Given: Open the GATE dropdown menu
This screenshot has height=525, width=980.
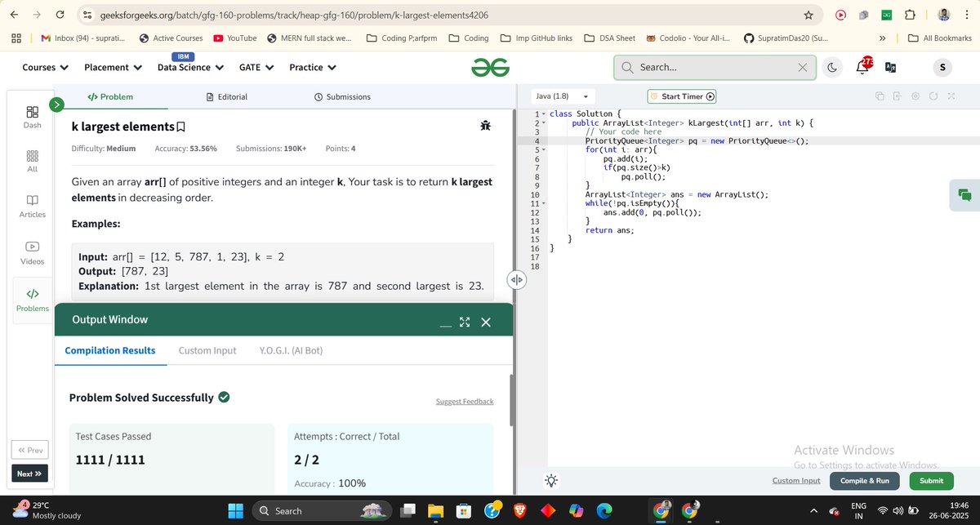Looking at the screenshot, I should click(x=256, y=68).
